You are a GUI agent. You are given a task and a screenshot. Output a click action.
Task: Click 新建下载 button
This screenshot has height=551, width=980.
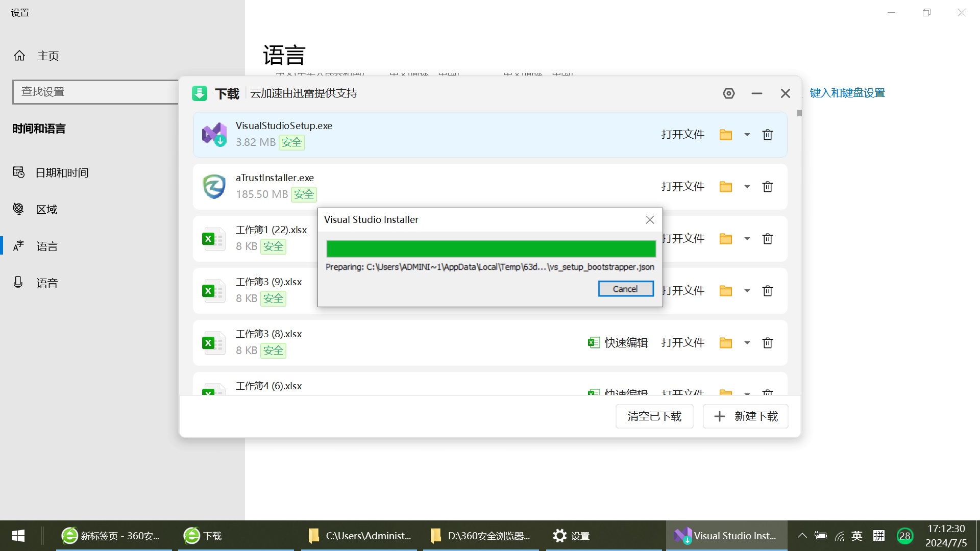coord(746,416)
